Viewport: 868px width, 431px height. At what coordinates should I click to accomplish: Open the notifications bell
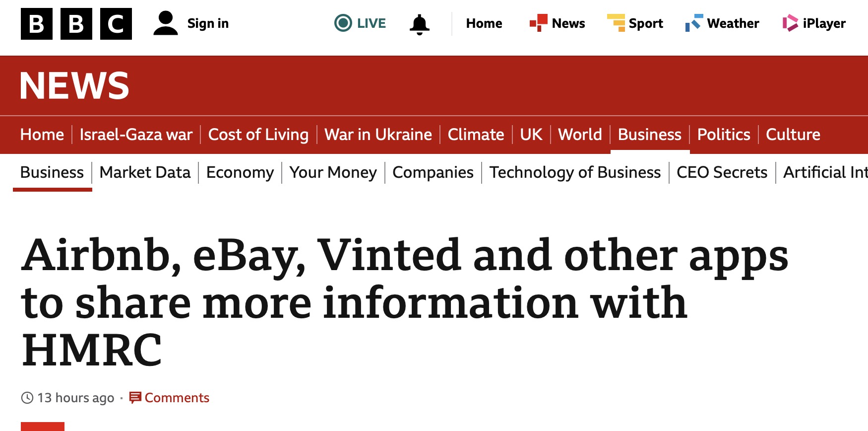(419, 24)
